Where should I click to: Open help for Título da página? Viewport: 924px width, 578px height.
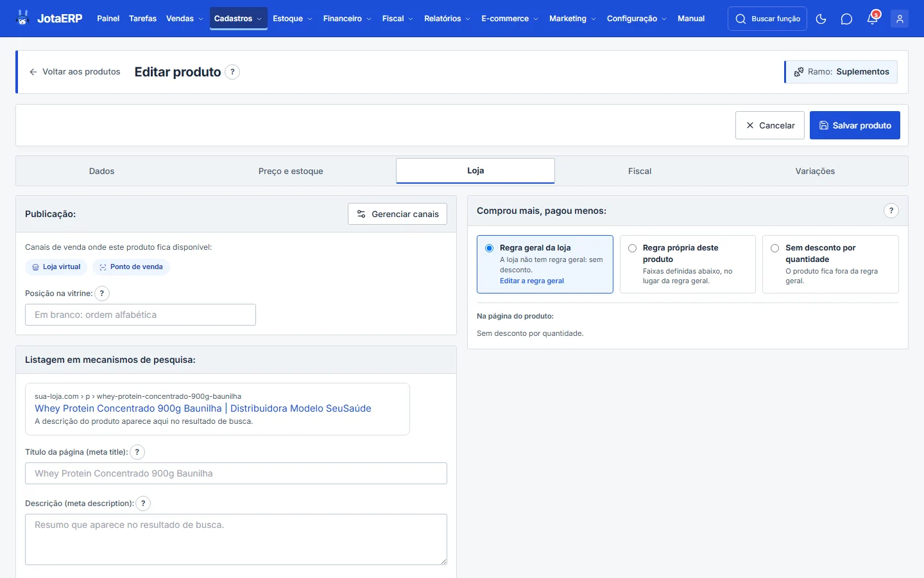[137, 452]
